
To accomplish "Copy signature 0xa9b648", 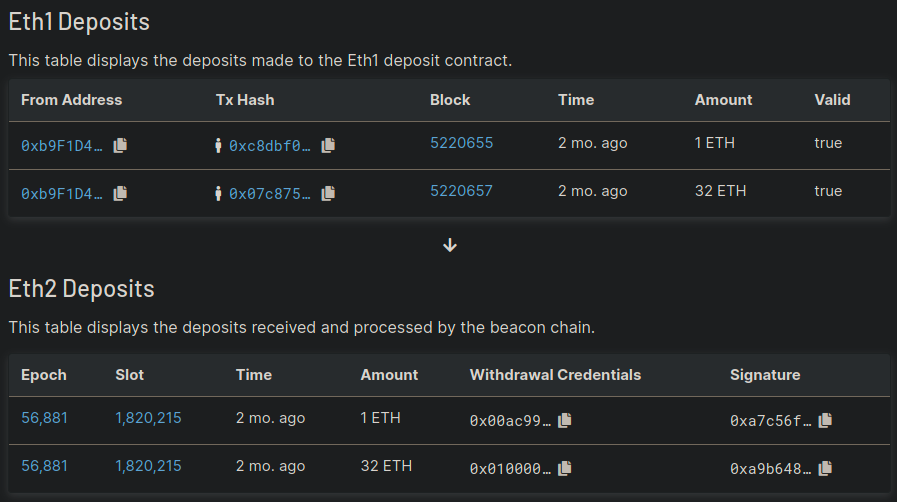I will 825,468.
